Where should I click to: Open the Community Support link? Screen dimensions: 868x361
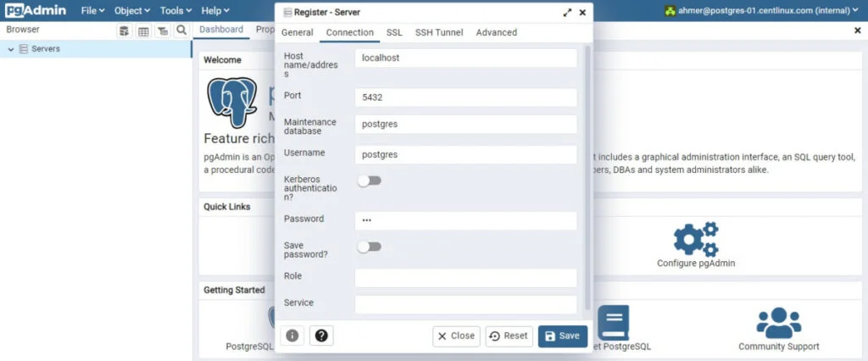[x=778, y=347]
